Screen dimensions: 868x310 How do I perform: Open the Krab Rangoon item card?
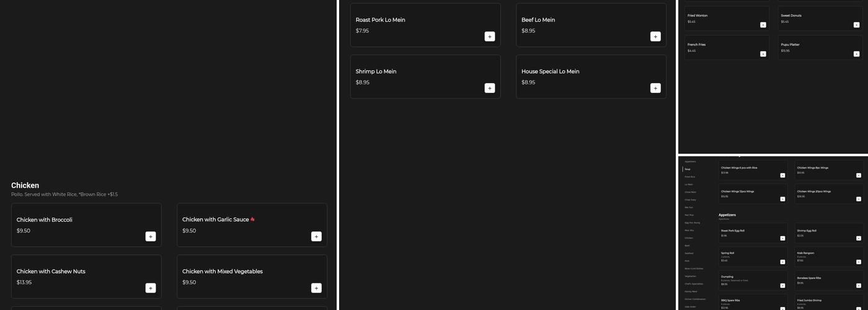click(x=828, y=257)
